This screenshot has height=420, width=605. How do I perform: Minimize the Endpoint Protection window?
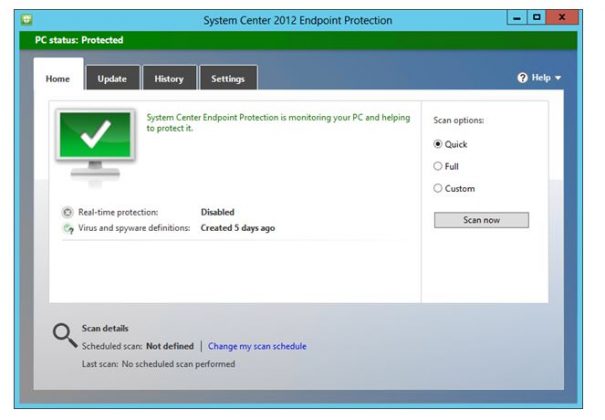pyautogui.click(x=517, y=18)
